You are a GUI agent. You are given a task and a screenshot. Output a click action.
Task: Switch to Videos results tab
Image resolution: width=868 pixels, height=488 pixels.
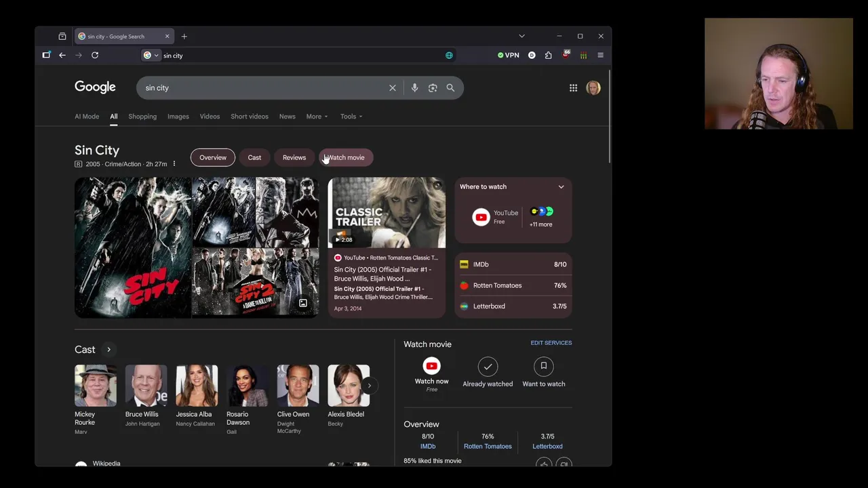210,117
